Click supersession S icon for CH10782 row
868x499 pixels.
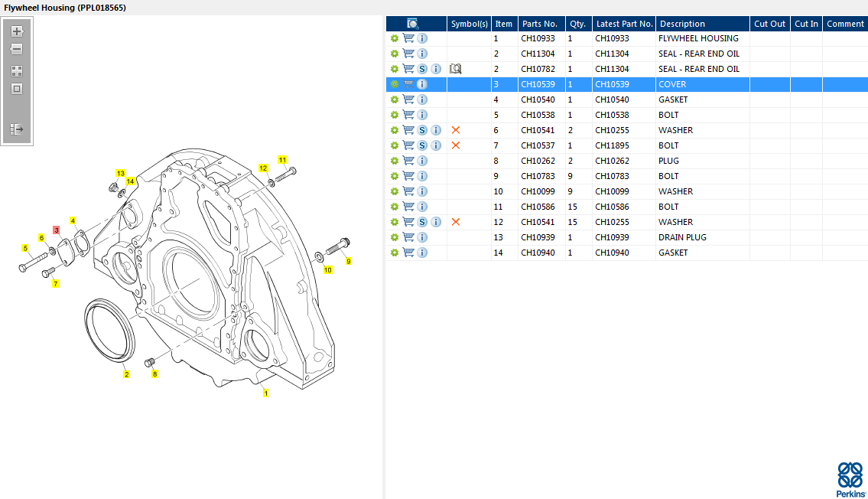[x=422, y=69]
